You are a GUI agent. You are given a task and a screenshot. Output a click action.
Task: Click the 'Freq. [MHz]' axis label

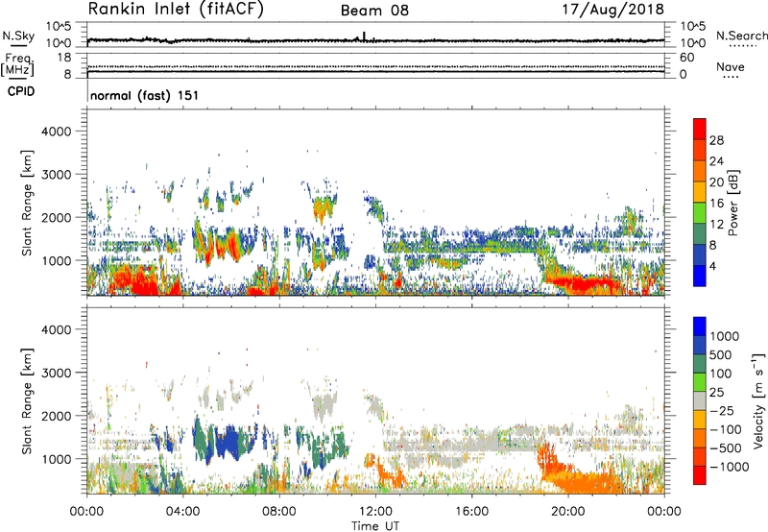click(17, 65)
